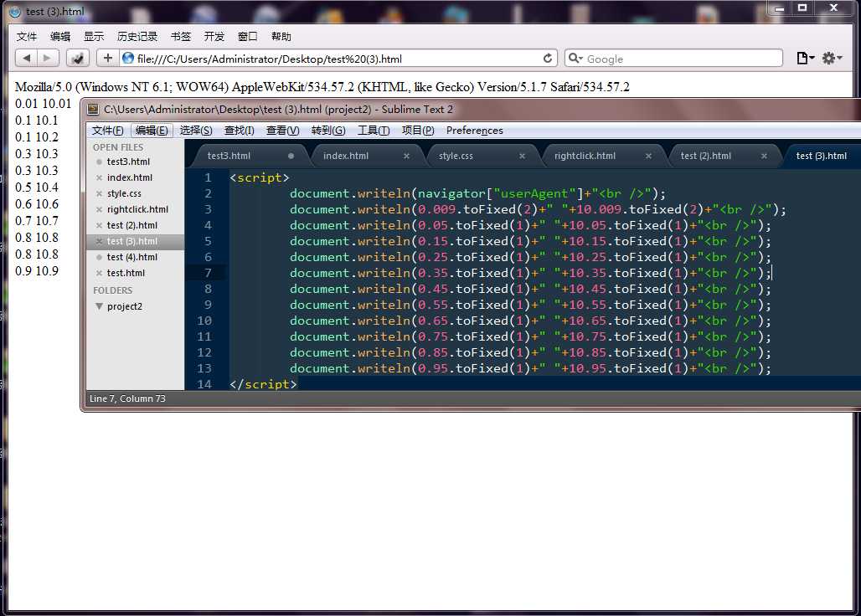Open the Google search engine dropdown magnifier
The image size is (861, 616).
pos(575,58)
